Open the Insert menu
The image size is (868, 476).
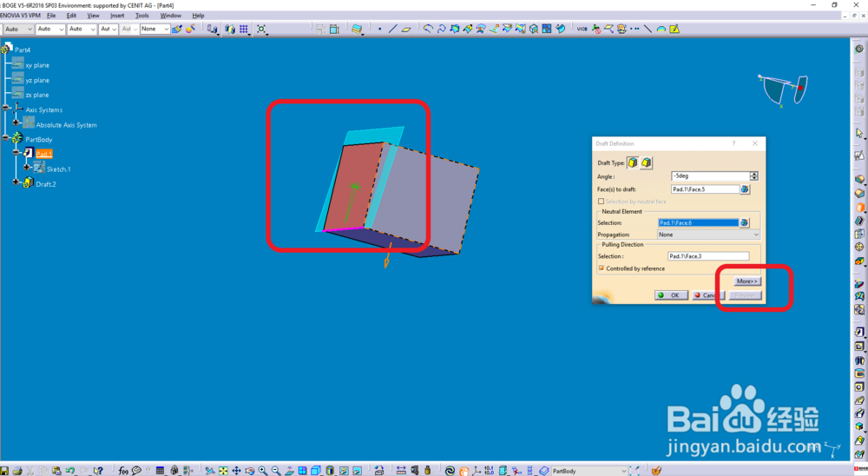tap(117, 16)
